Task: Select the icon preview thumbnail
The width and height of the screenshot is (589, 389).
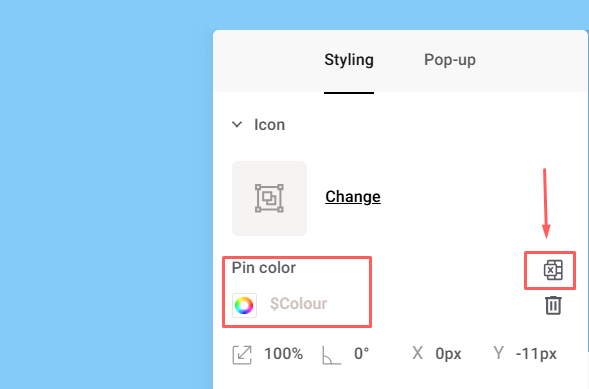Action: pos(269,198)
